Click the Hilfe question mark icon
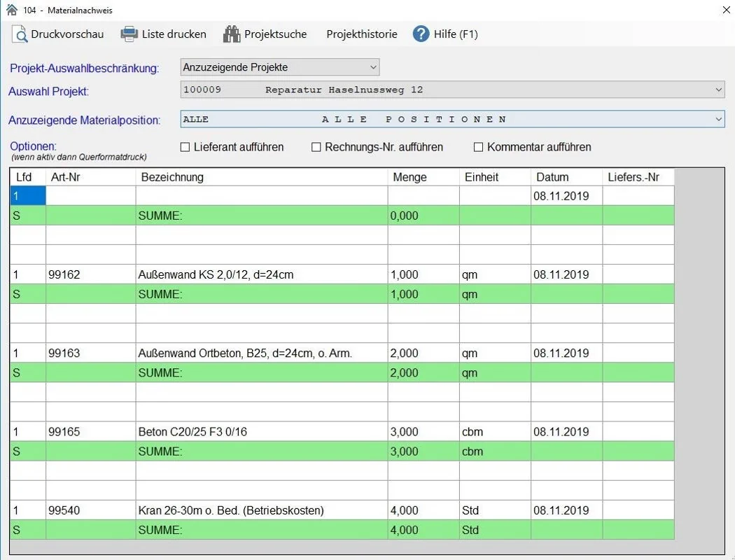 [x=421, y=34]
